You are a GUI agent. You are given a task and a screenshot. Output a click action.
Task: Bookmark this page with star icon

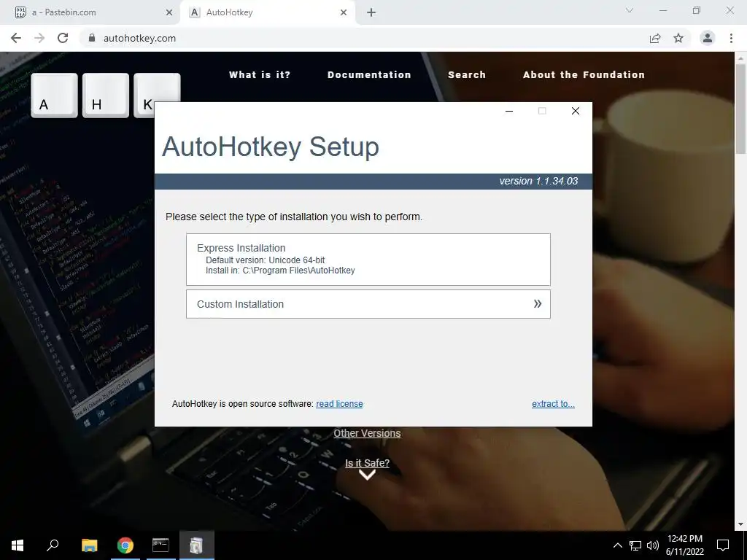(x=678, y=38)
